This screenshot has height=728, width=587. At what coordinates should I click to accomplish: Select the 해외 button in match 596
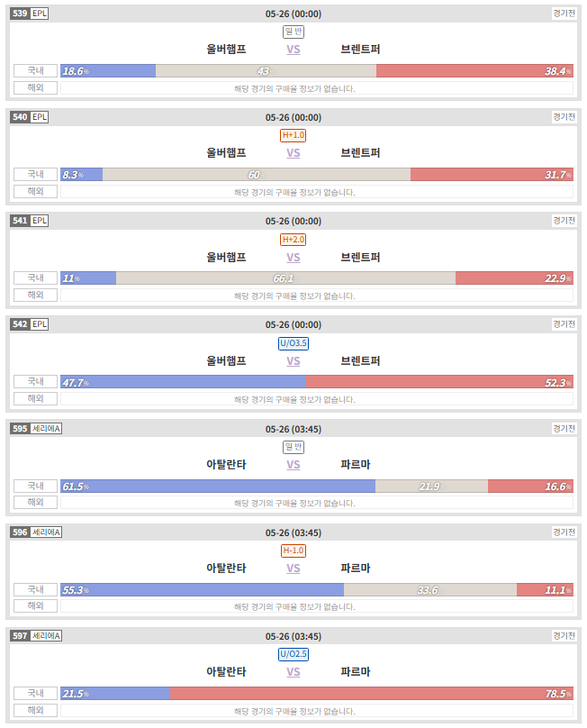click(36, 605)
